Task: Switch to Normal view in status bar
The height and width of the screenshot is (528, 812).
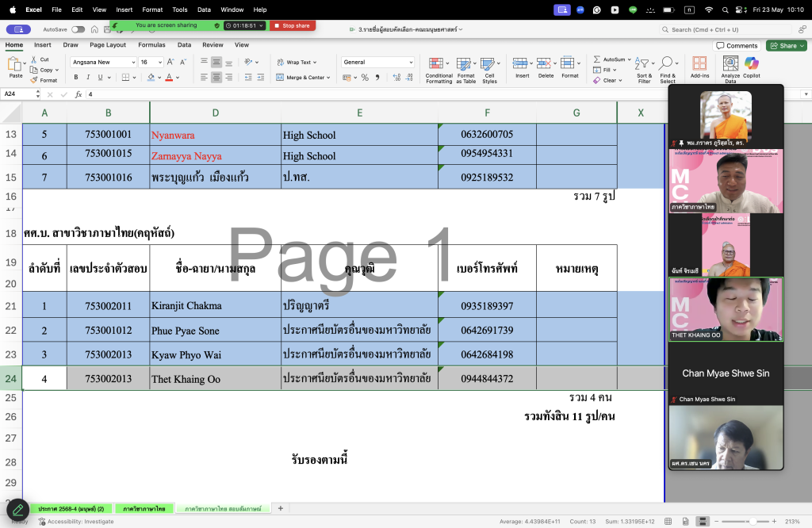Action: (x=668, y=522)
